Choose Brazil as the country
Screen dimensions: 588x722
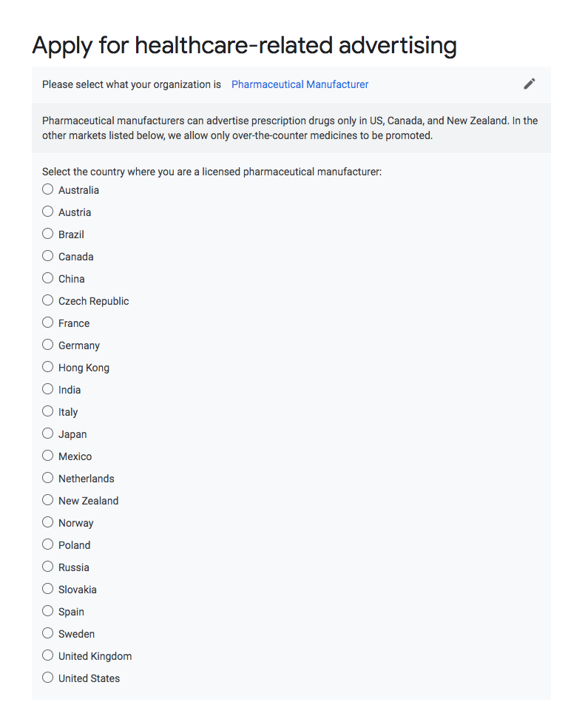[x=48, y=234]
